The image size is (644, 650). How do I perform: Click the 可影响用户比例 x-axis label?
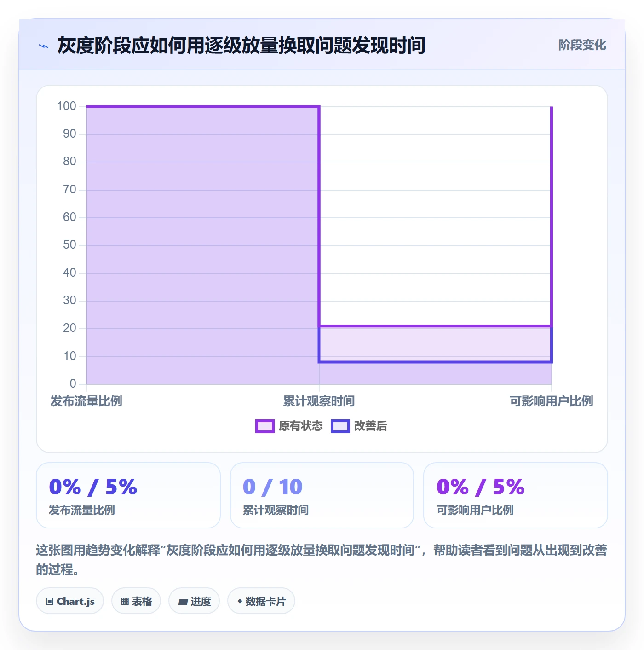pyautogui.click(x=551, y=401)
